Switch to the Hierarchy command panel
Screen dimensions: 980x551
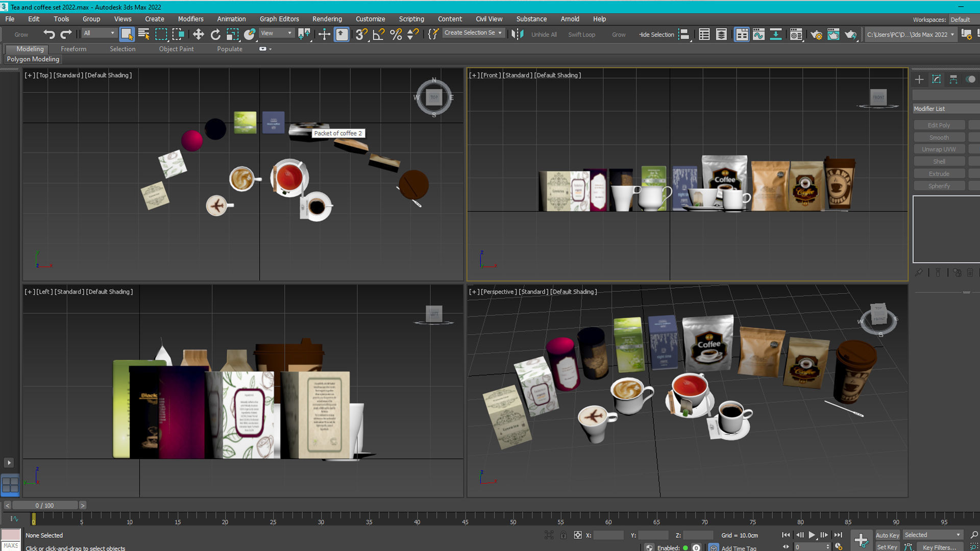tap(953, 80)
